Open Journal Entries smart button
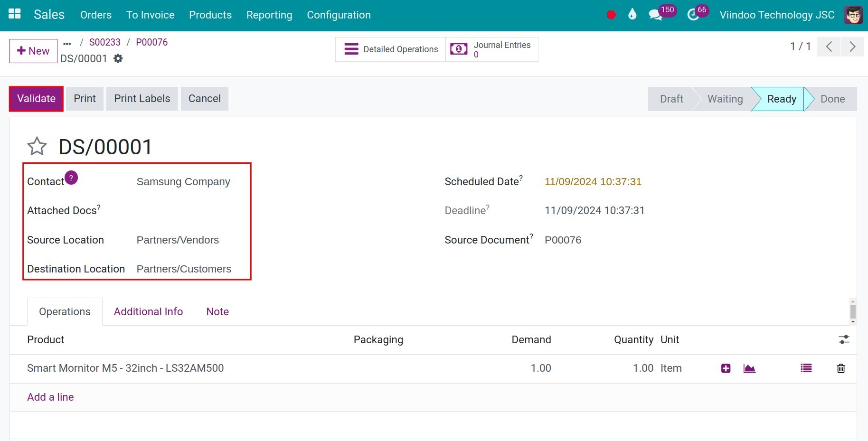The height and width of the screenshot is (441, 868). [x=491, y=49]
